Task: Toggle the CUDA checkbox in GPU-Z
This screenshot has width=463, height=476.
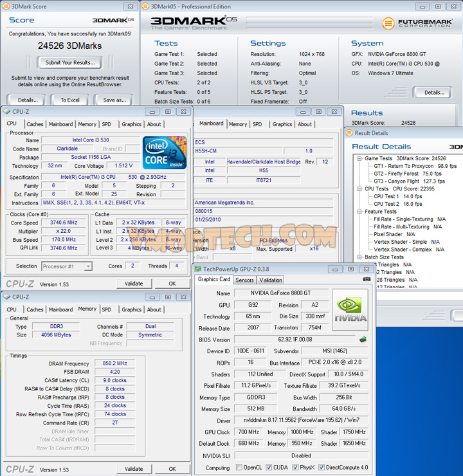Action: point(269,467)
